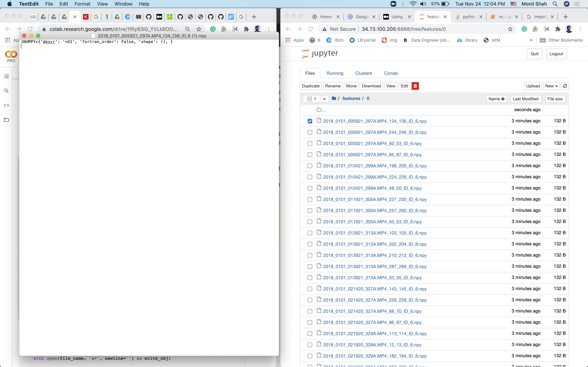The width and height of the screenshot is (588, 367).
Task: Open Colab search sidebar icon
Action: click(6, 91)
